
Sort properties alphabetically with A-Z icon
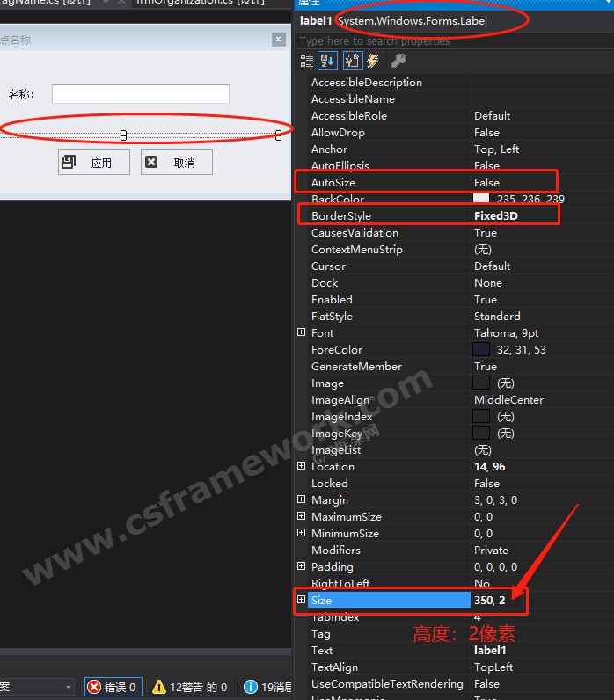(x=327, y=61)
